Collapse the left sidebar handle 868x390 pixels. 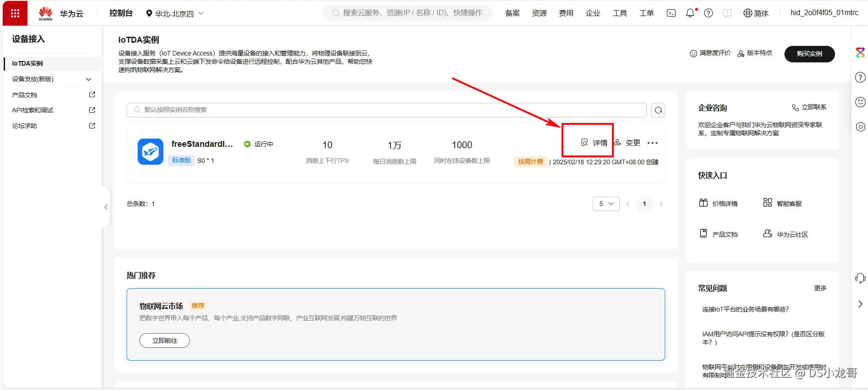tap(106, 207)
